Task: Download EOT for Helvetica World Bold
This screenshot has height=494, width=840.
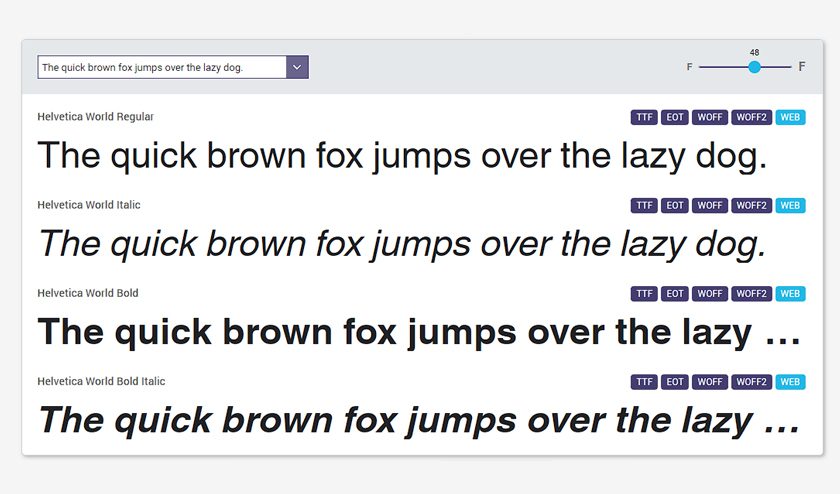Action: (674, 294)
